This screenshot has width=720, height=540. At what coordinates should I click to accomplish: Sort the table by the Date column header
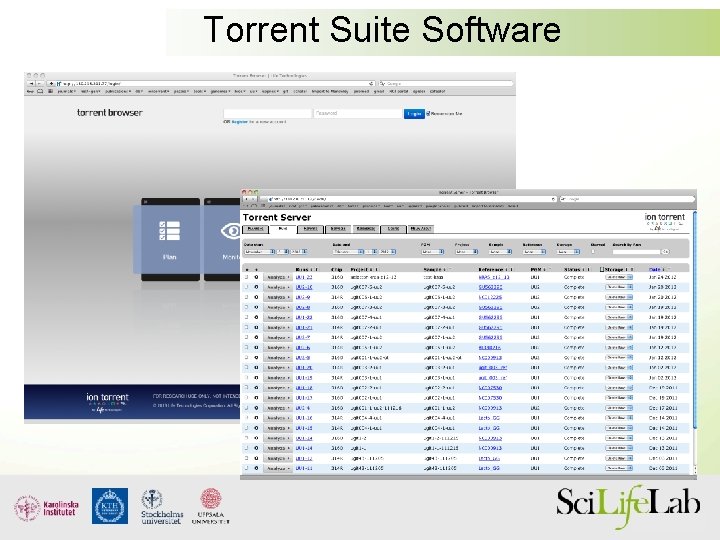click(x=654, y=269)
